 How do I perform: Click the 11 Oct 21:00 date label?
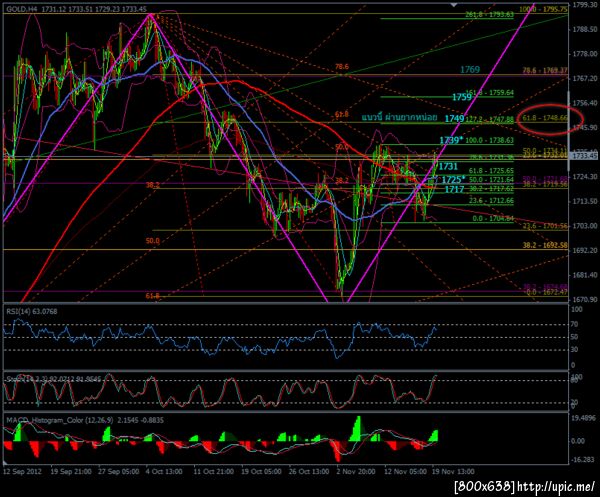click(x=214, y=471)
